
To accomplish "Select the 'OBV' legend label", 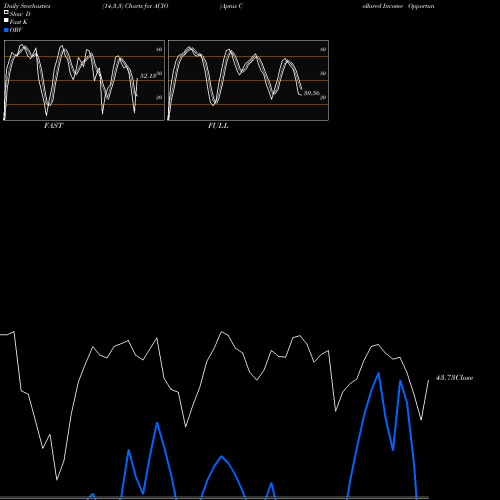I will point(16,30).
